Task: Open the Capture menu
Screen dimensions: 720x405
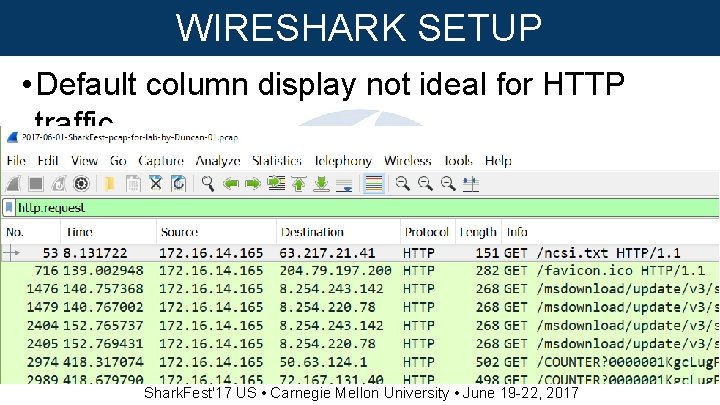Action: point(161,161)
